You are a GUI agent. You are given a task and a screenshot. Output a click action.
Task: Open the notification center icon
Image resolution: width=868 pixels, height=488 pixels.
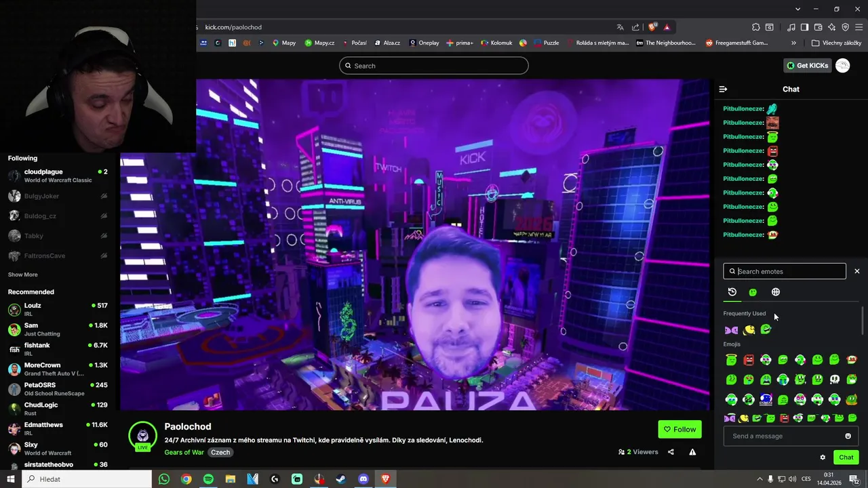pyautogui.click(x=854, y=479)
